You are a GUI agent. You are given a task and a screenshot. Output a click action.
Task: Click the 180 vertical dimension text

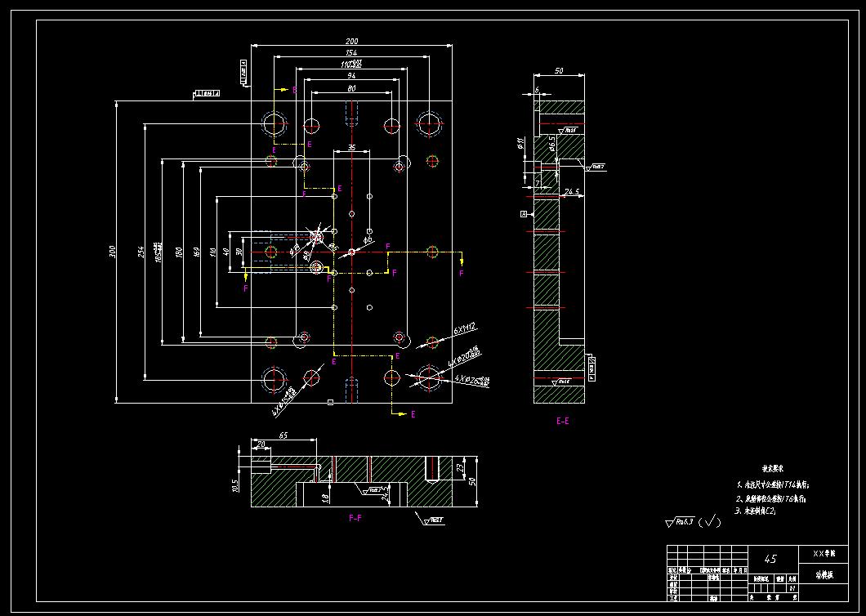pos(178,252)
